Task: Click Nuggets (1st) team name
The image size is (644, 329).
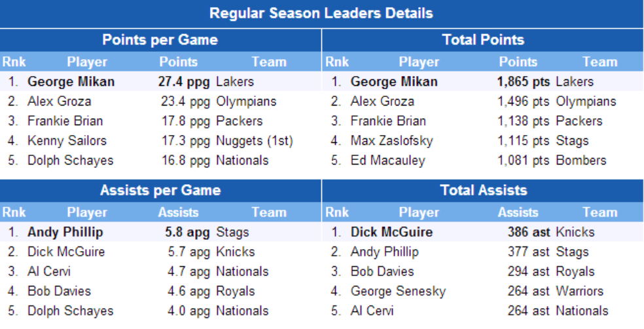Action: pos(254,141)
